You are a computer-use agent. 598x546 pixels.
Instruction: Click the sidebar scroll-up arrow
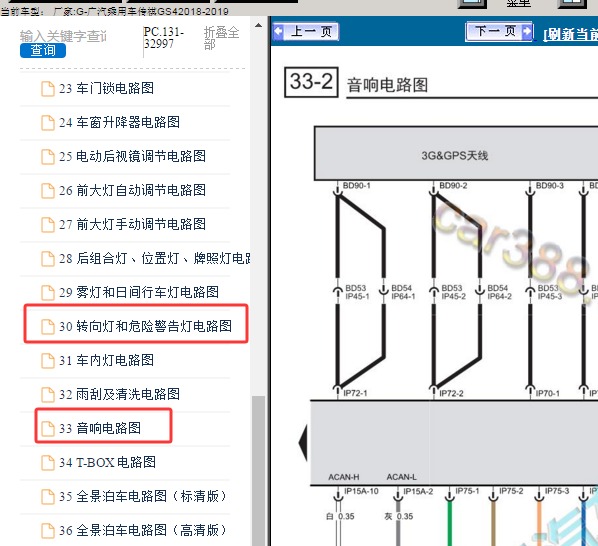pyautogui.click(x=258, y=26)
